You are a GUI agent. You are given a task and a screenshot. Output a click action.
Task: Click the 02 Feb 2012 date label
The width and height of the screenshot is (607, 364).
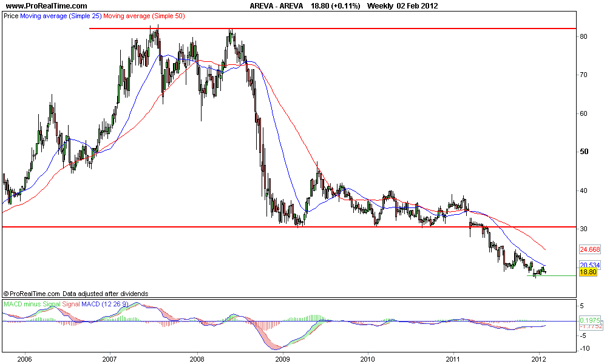point(417,6)
